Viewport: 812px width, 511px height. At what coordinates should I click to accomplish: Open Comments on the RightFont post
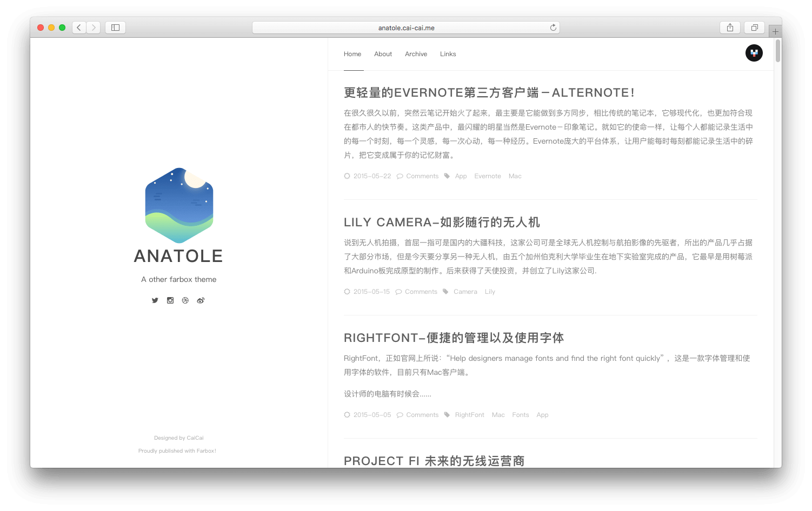pyautogui.click(x=422, y=415)
